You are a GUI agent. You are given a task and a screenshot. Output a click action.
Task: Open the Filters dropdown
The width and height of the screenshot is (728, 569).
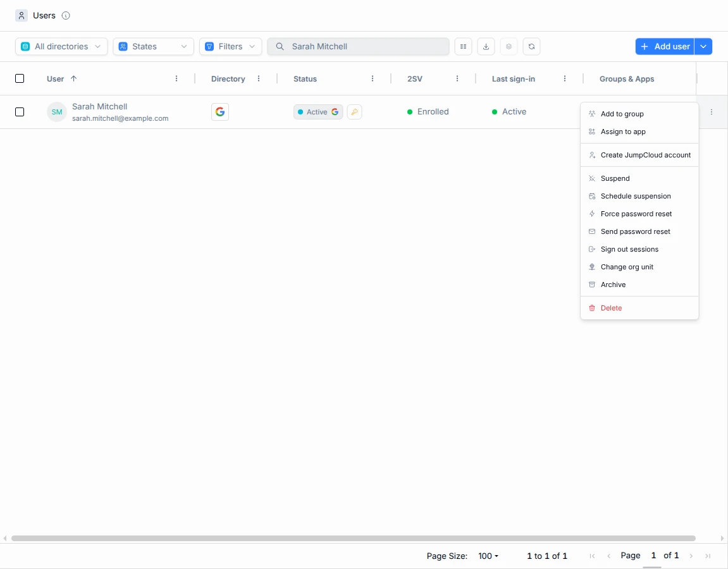click(x=230, y=46)
